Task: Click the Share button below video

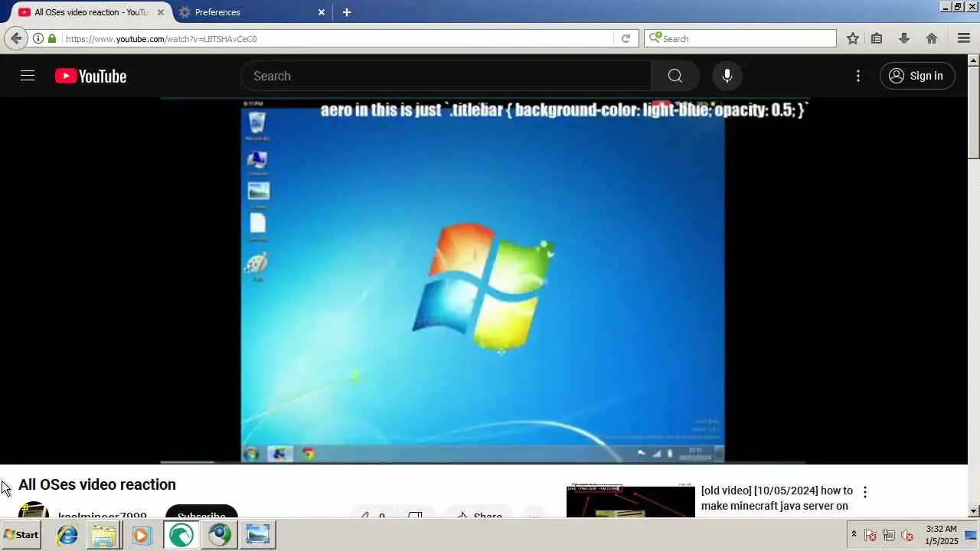Action: tap(479, 511)
